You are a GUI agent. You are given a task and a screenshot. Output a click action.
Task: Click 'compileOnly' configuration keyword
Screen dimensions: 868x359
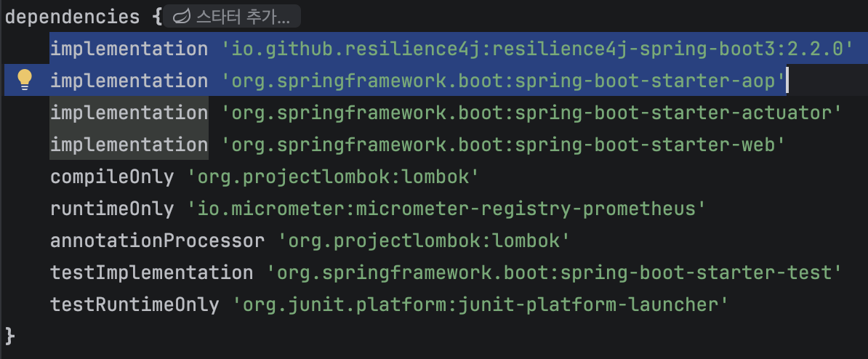point(113,177)
